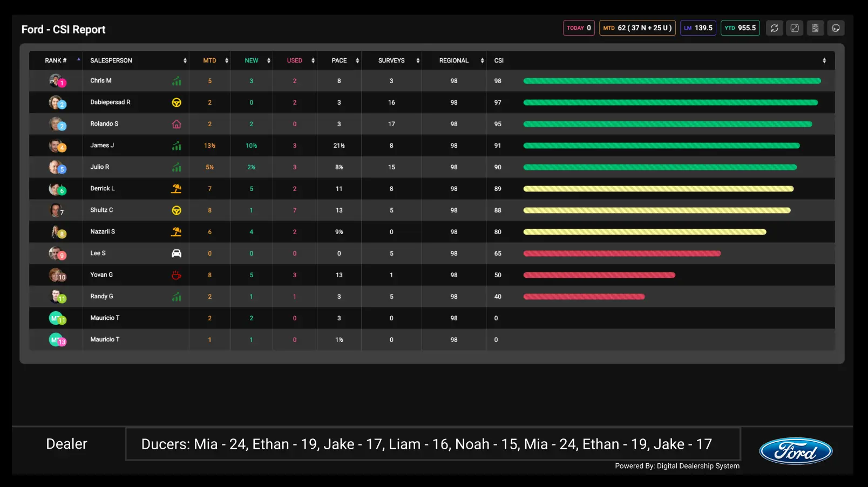Click the Ford logo
This screenshot has width=868, height=487.
(x=796, y=451)
